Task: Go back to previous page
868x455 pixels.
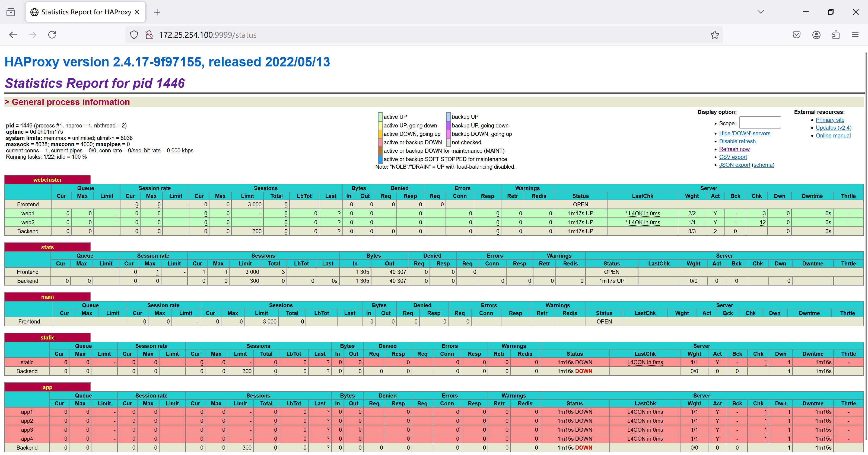Action: coord(13,35)
